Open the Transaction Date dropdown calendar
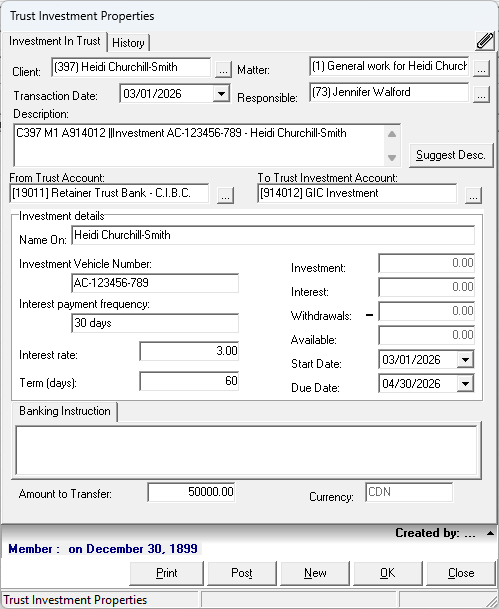 tap(221, 94)
